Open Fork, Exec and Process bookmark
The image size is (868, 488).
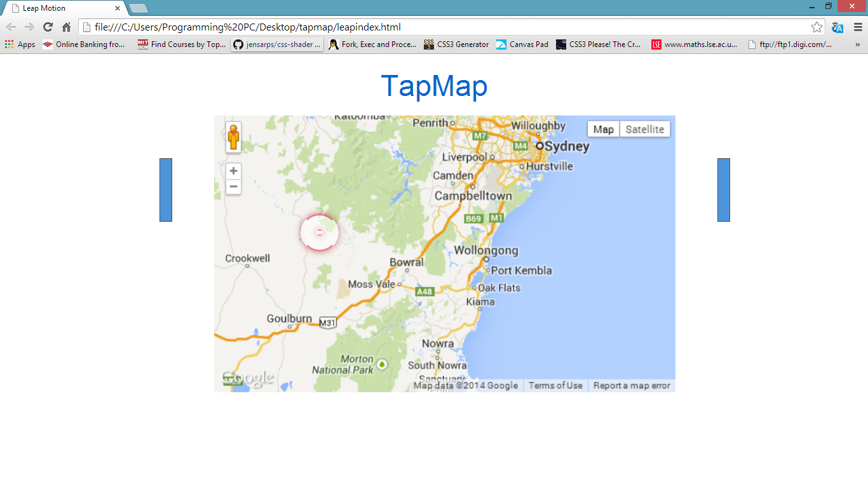tap(372, 44)
